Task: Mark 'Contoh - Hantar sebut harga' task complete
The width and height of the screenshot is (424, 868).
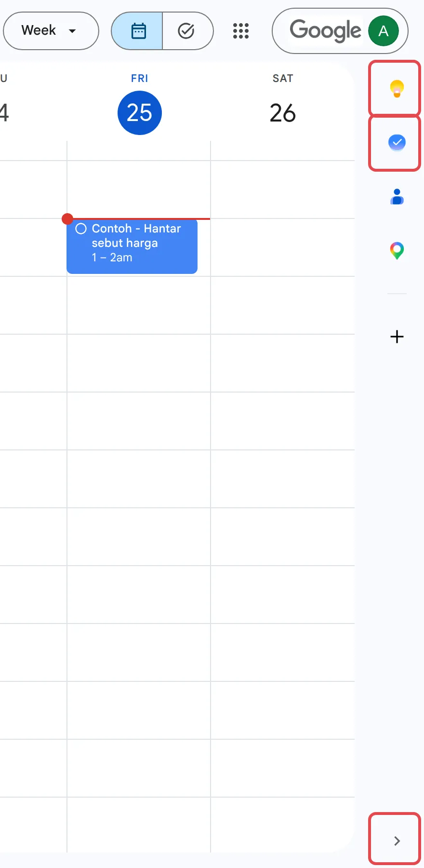Action: coord(81,229)
